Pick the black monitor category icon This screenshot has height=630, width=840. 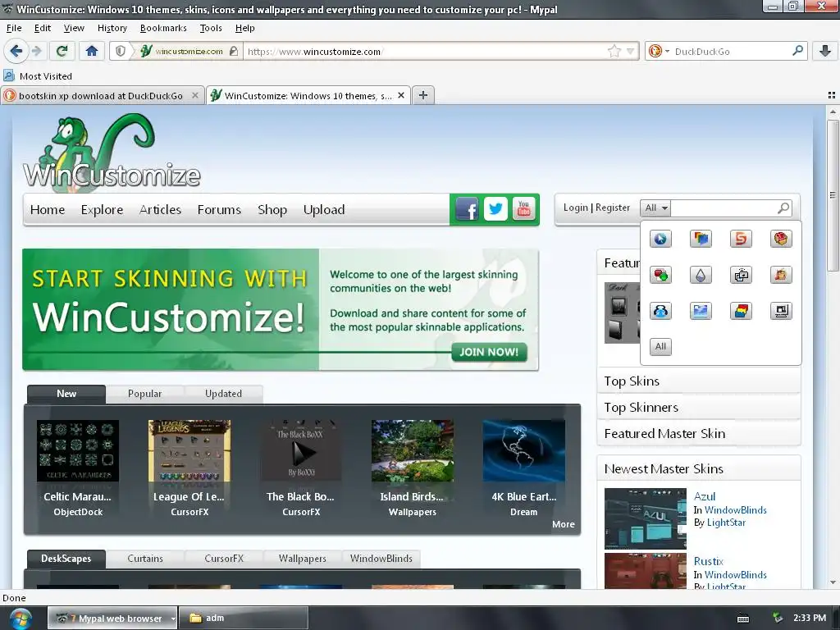(x=781, y=311)
